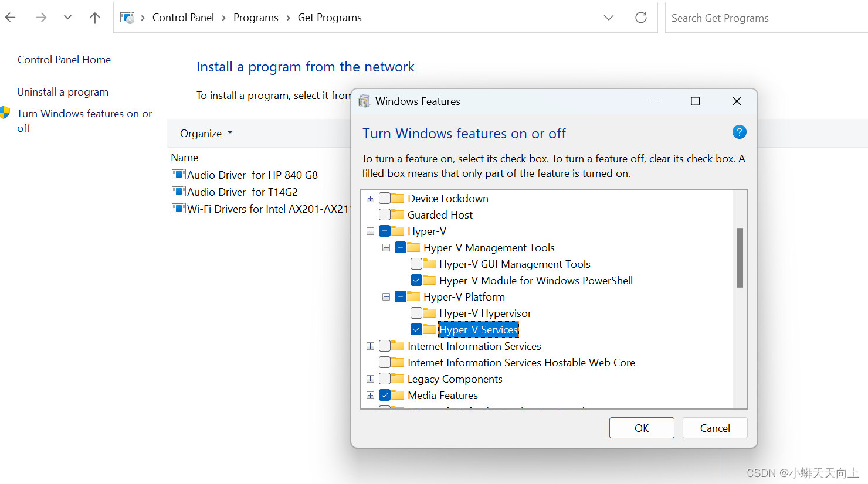Click the Hyper-V folder icon
This screenshot has height=484, width=868.
[x=398, y=230]
